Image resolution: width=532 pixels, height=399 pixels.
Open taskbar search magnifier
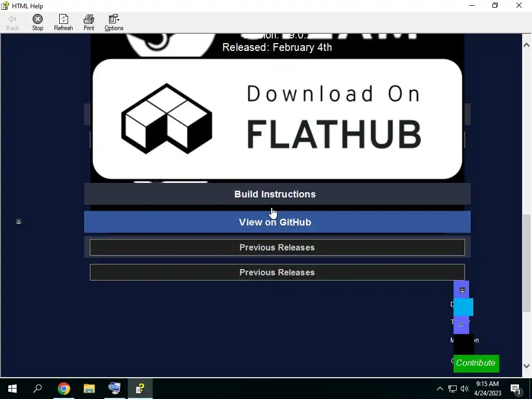[x=37, y=389]
